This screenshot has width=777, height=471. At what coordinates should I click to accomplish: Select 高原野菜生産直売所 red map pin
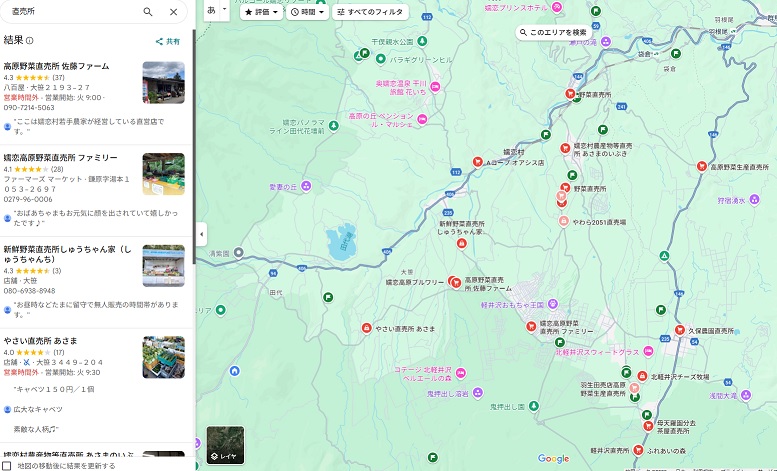(702, 167)
